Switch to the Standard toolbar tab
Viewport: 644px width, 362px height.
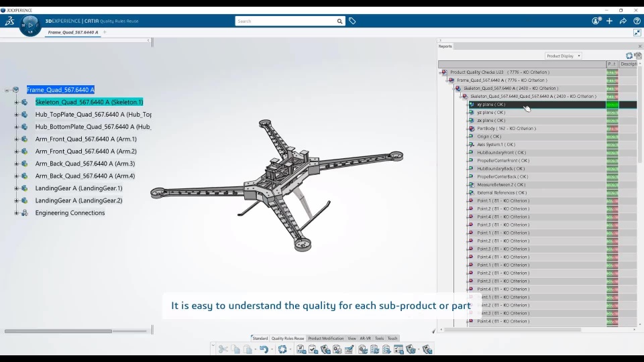click(260, 338)
